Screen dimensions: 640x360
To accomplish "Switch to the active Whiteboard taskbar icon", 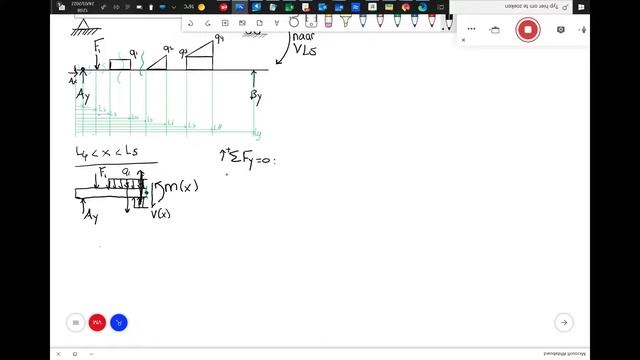I will point(240,7).
